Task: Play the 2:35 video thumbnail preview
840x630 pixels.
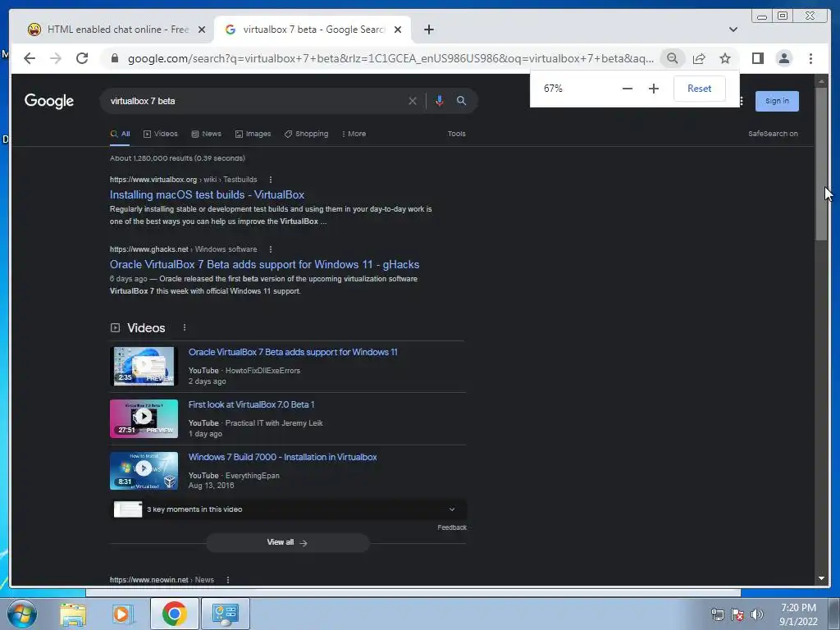Action: tap(144, 366)
